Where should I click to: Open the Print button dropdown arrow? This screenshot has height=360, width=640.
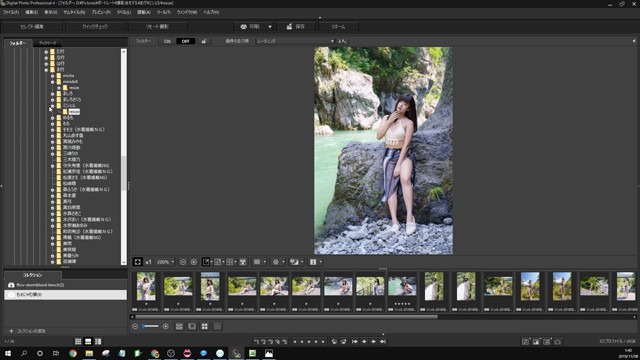pos(270,27)
